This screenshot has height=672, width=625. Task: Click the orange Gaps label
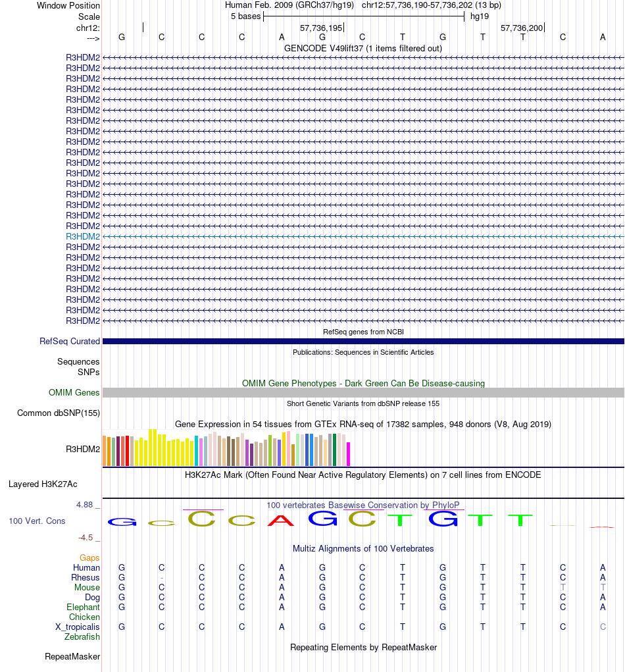pos(89,557)
